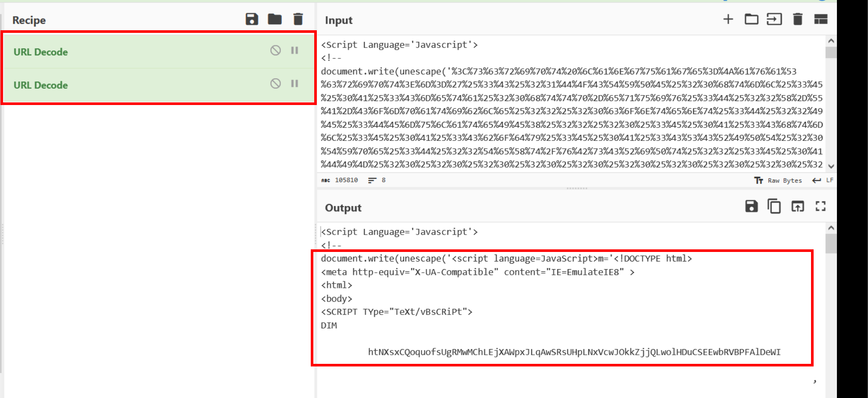The height and width of the screenshot is (398, 868).
Task: Click the input scrollbar up arrow
Action: coord(831,41)
